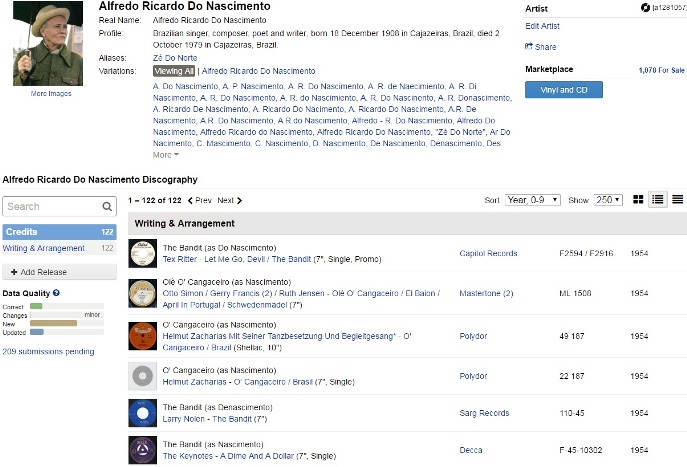The width and height of the screenshot is (687, 467).
Task: Switch to large thumbnail grid view
Action: click(x=639, y=200)
